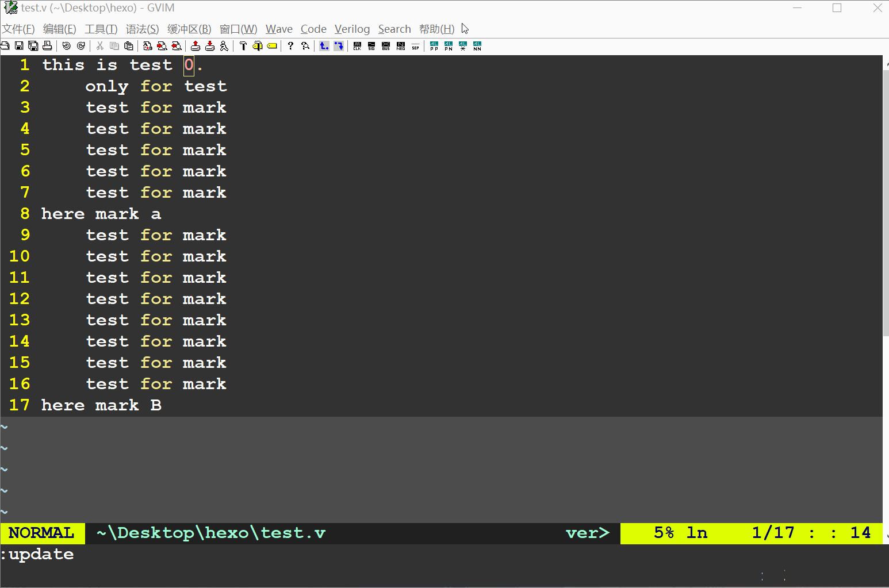Open help with the question mark icon
889x588 pixels.
pos(290,46)
